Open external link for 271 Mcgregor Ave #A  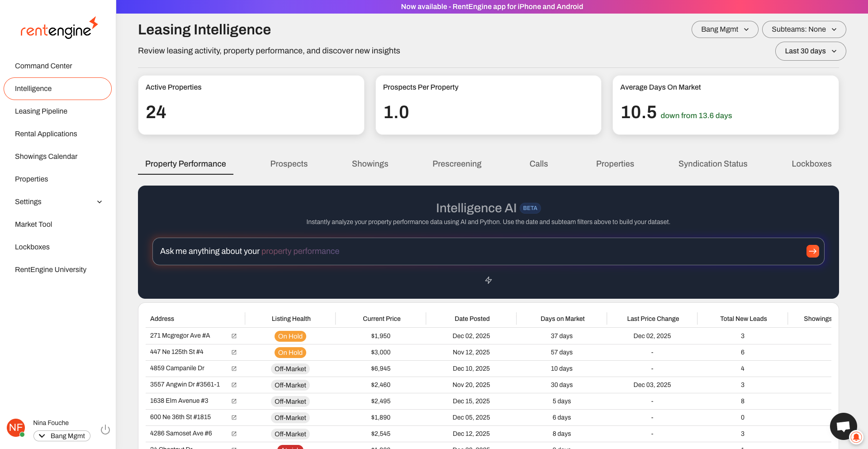[234, 336]
